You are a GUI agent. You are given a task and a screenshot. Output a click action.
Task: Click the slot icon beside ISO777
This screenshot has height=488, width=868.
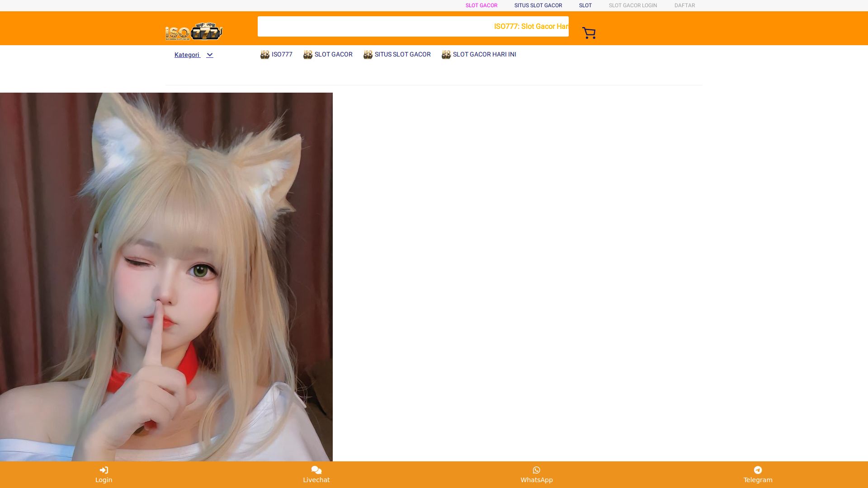(x=265, y=55)
